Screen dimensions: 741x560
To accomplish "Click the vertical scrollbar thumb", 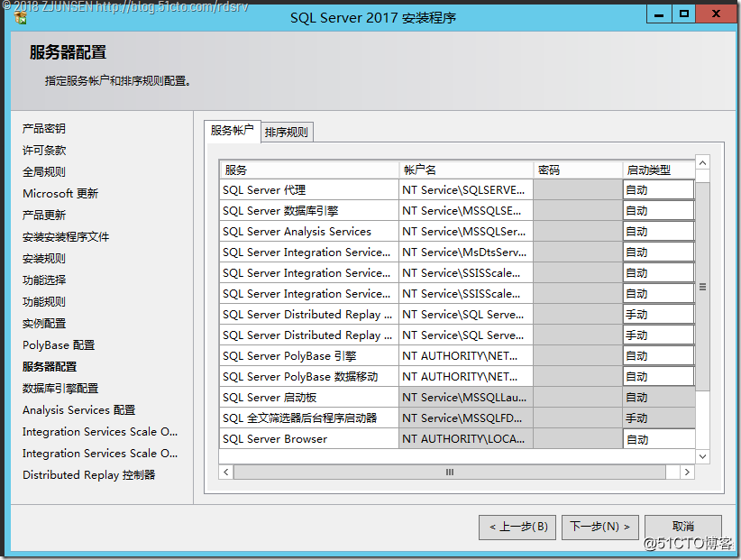I will (703, 287).
